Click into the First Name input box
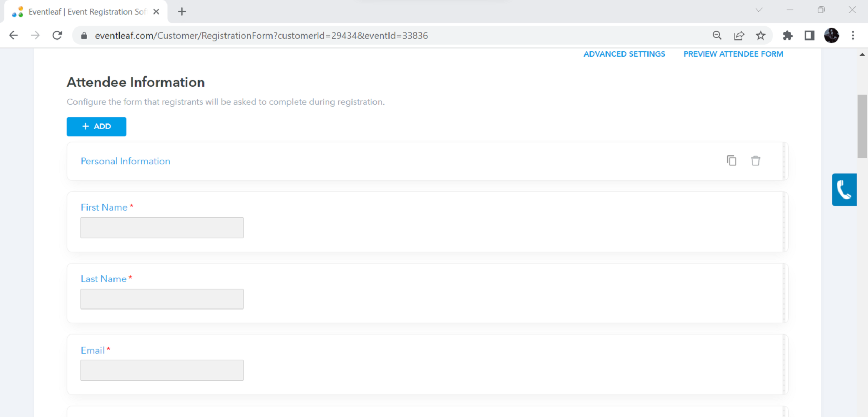This screenshot has height=417, width=868. [162, 228]
